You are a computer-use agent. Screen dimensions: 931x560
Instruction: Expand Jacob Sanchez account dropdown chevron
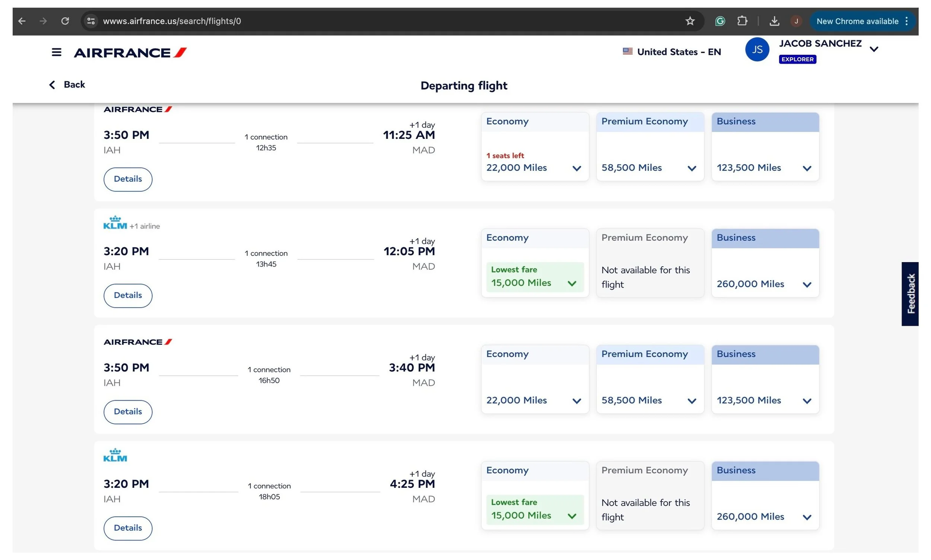click(x=874, y=50)
